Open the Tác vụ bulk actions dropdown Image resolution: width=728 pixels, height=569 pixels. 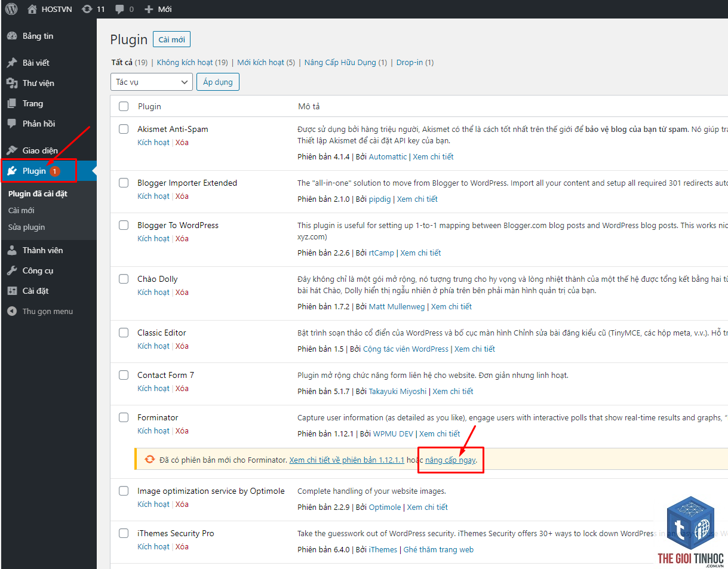(152, 82)
